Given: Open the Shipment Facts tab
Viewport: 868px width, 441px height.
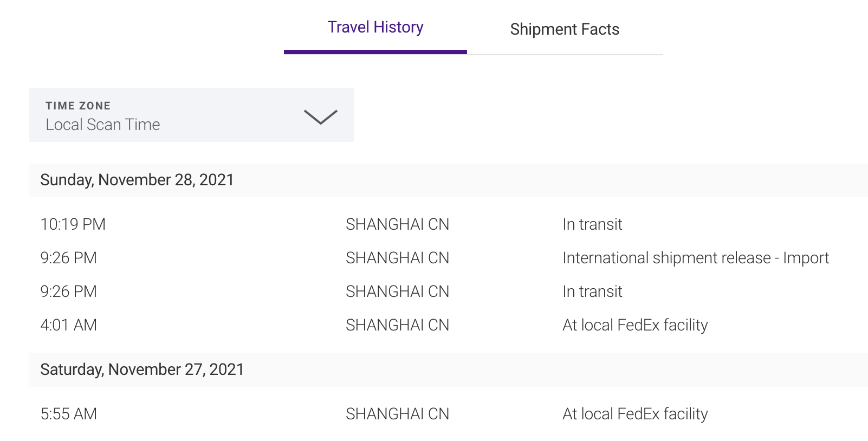Looking at the screenshot, I should pos(564,29).
